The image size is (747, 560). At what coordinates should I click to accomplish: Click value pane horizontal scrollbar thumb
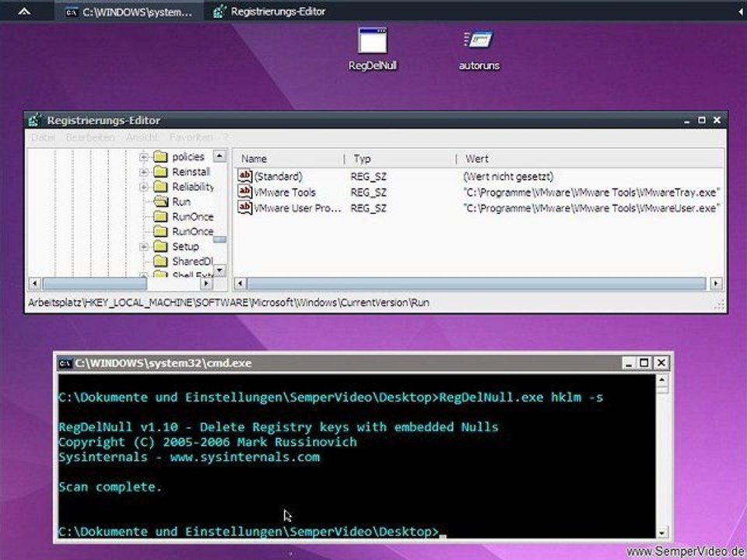coord(476,283)
